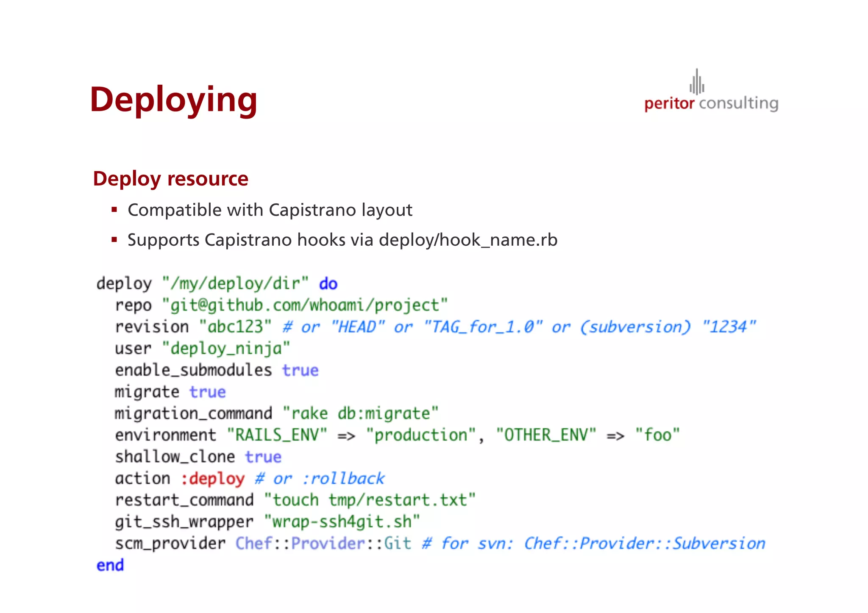Click 'true' after shallow_clone
Image resolution: width=868 pixels, height=613 pixels.
(x=263, y=457)
